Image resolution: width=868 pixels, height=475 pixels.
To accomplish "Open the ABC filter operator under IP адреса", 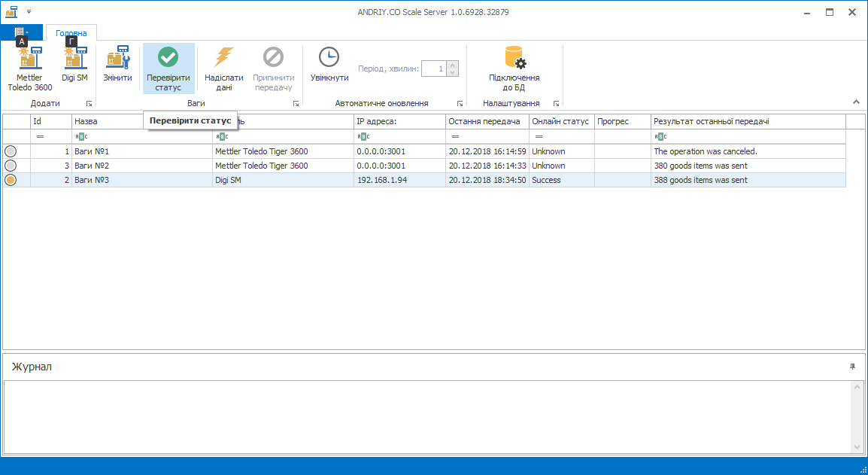I will click(x=363, y=136).
